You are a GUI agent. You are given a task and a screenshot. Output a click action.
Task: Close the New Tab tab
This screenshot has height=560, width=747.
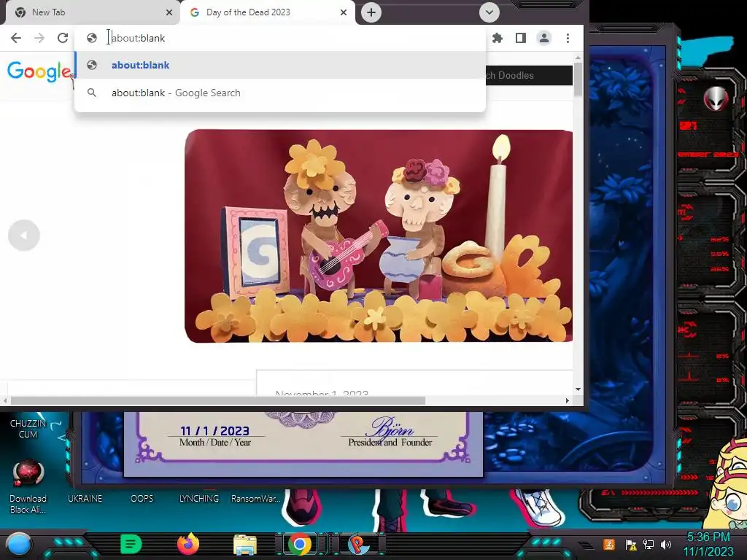click(169, 12)
